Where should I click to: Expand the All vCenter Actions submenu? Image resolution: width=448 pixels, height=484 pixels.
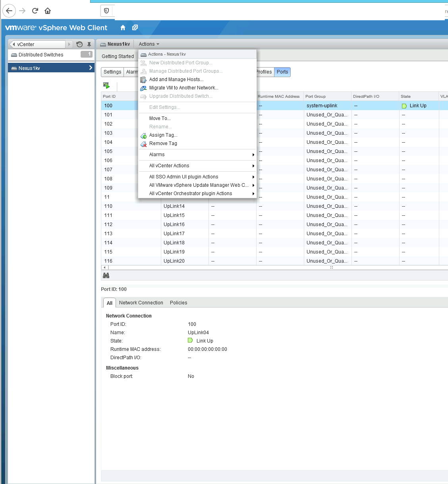pyautogui.click(x=169, y=166)
